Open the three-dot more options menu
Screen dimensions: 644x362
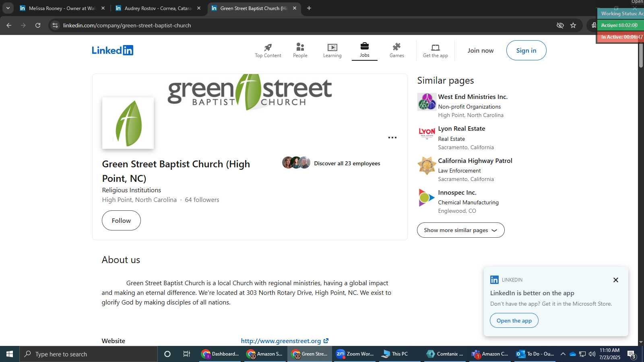pos(392,138)
